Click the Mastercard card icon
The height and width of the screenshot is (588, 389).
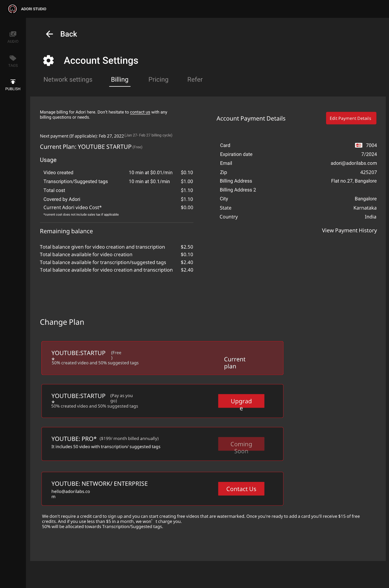tap(358, 145)
